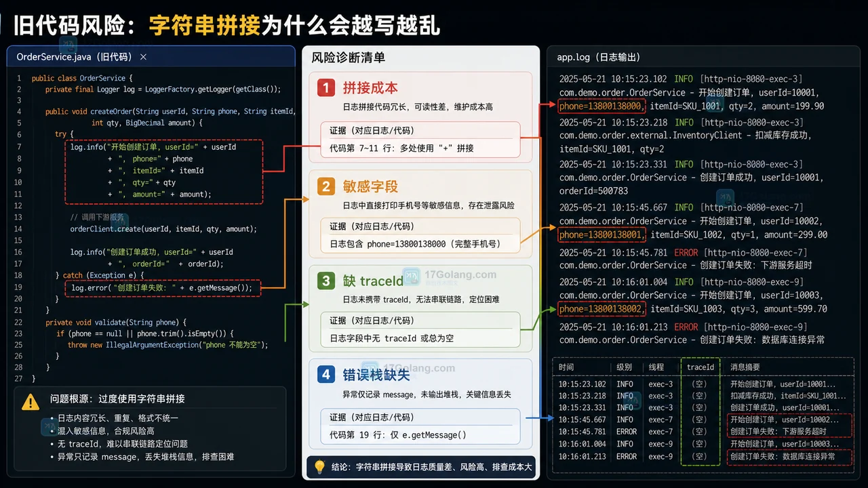Click the orderClient.create(userId, itemId, qty, amount) line

[x=163, y=229]
